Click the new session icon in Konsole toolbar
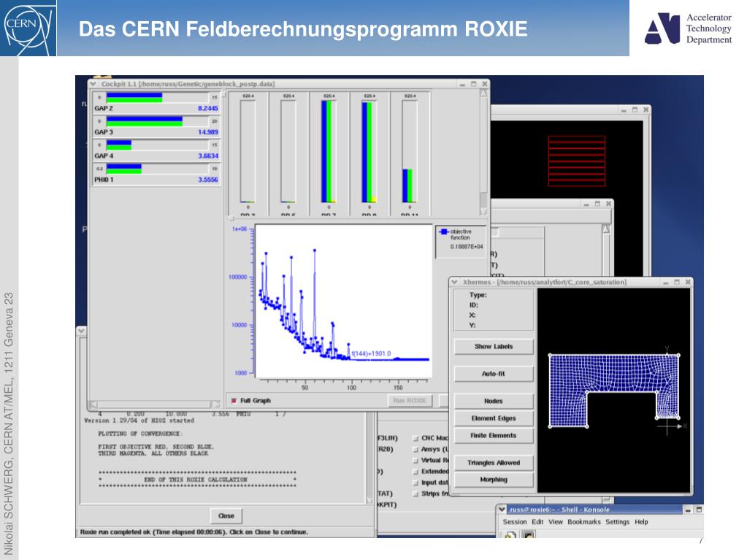Viewport: 747px width, 560px height. (510, 534)
